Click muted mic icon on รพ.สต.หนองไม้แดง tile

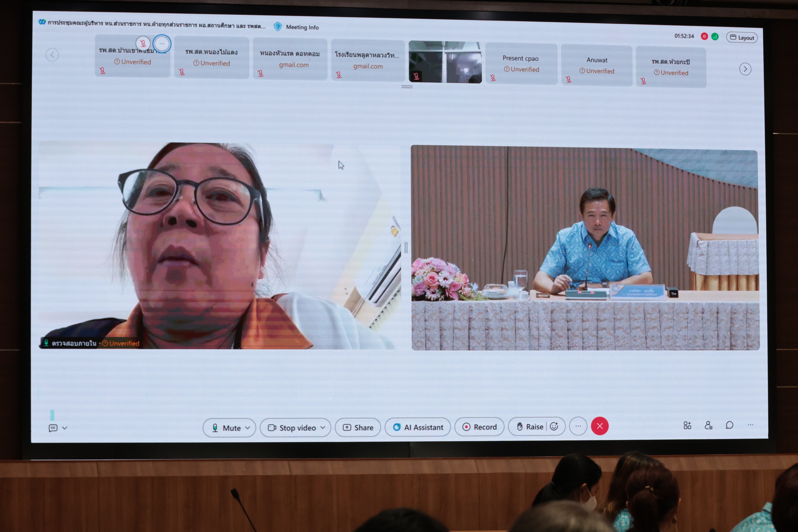click(x=182, y=72)
